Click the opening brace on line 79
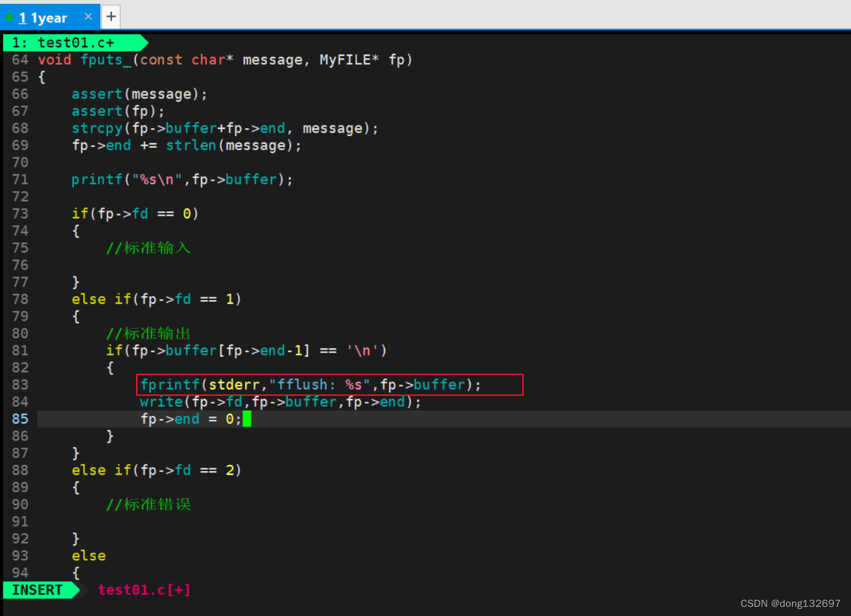The image size is (851, 616). tap(76, 316)
